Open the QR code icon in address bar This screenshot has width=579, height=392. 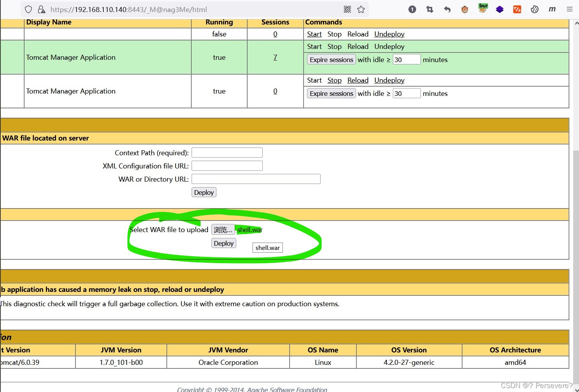(347, 9)
